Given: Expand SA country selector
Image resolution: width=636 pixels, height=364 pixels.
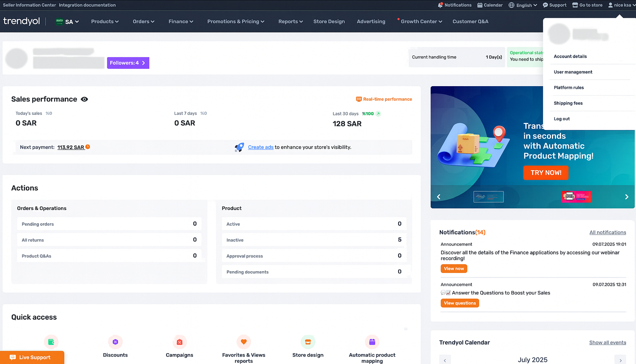Looking at the screenshot, I should tap(67, 22).
